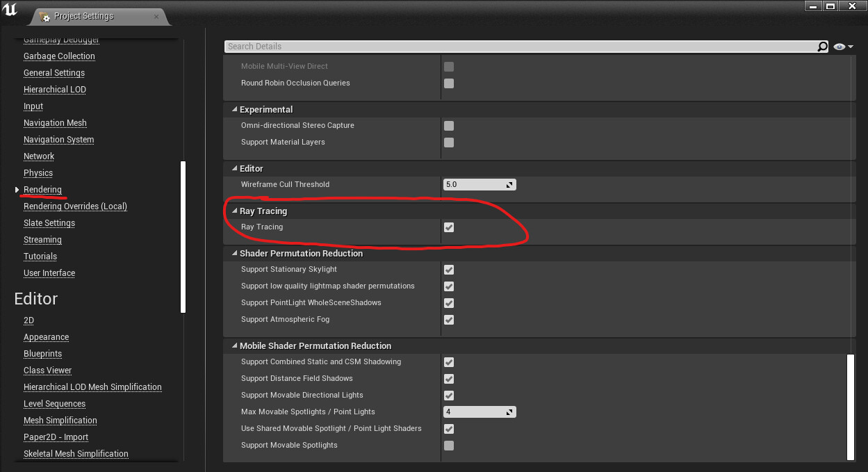Image resolution: width=868 pixels, height=472 pixels.
Task: Toggle Support Distance Field Shadows checkbox
Action: point(449,379)
